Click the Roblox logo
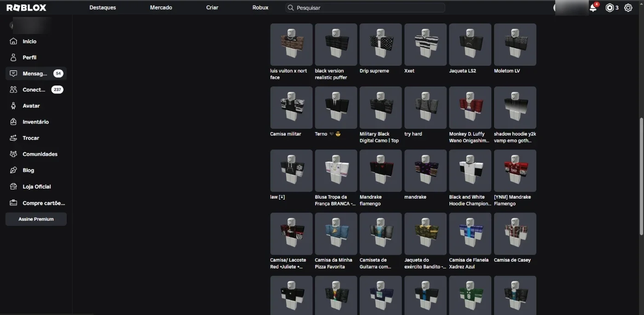644x315 pixels. click(26, 8)
